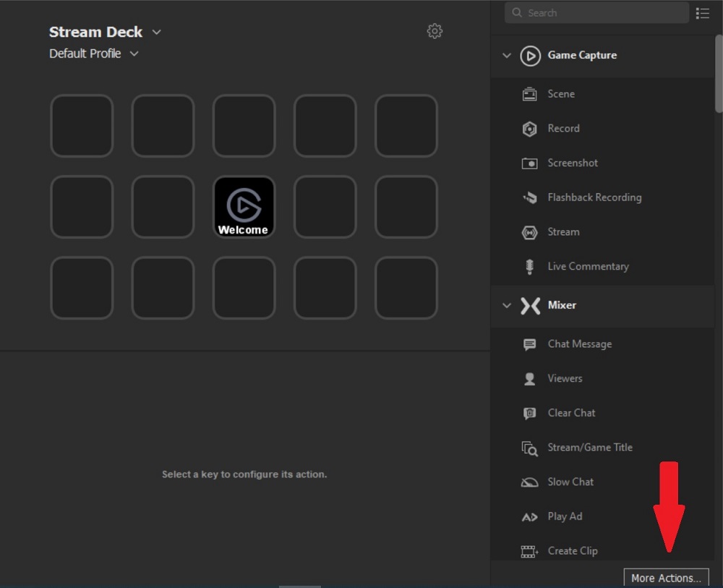This screenshot has height=588, width=723.
Task: Collapse the Game Capture category
Action: pyautogui.click(x=506, y=56)
